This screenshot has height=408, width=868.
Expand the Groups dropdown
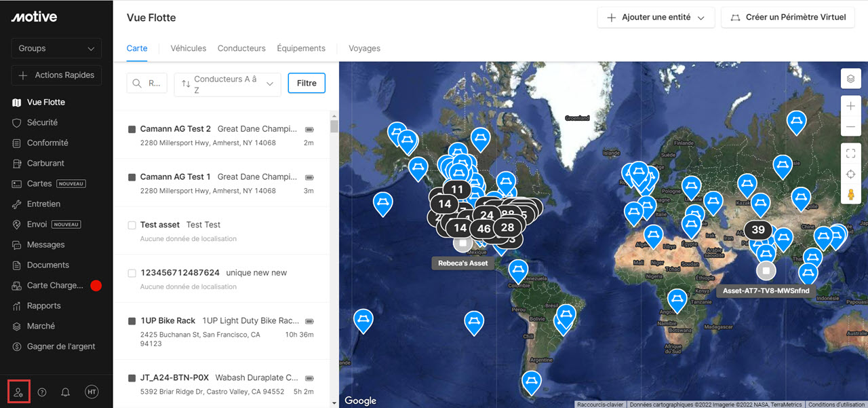pos(56,49)
